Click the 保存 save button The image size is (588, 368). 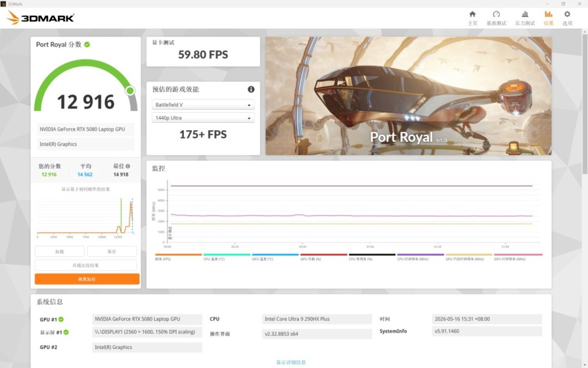tap(111, 251)
